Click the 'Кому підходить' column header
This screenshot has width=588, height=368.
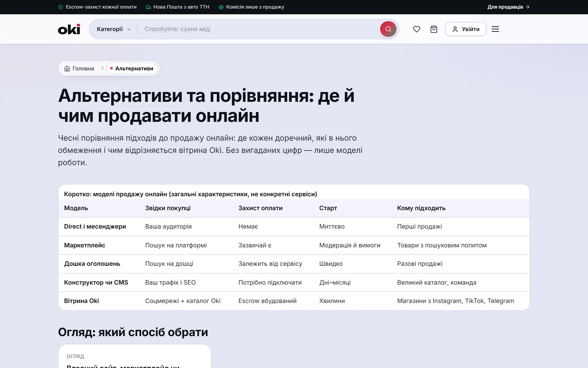[421, 208]
